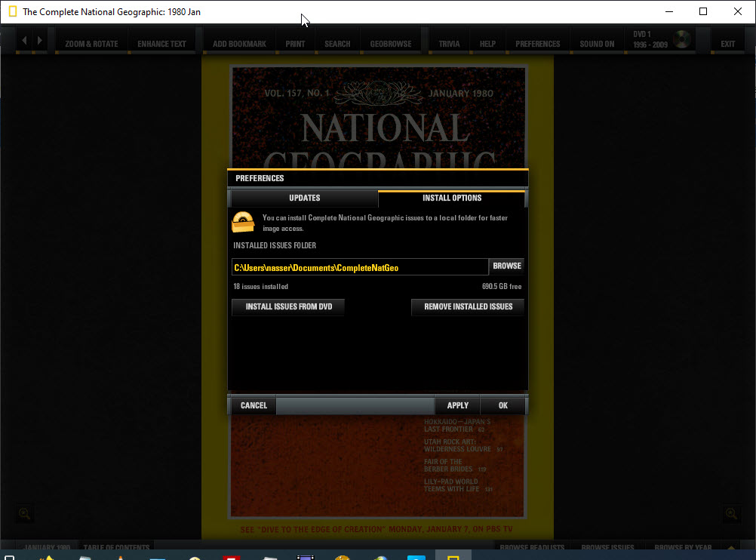756x560 pixels.
Task: Expand the bottom panel up arrow
Action: [x=731, y=548]
